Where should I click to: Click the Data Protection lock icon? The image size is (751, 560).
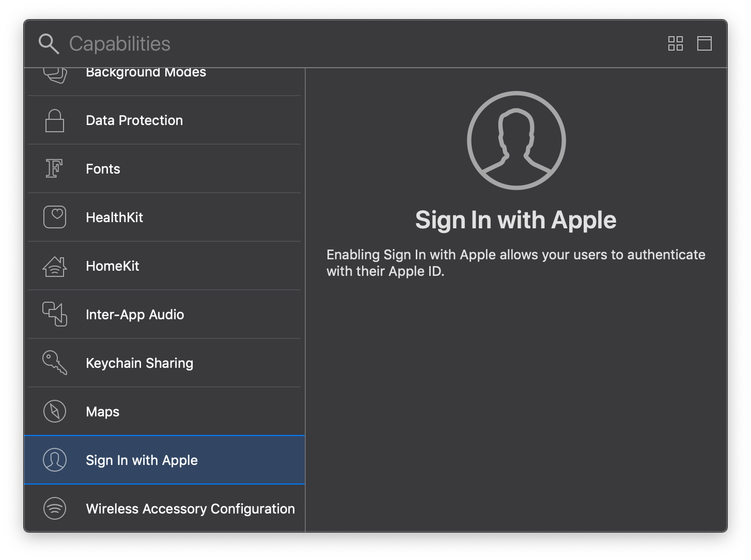tap(55, 120)
